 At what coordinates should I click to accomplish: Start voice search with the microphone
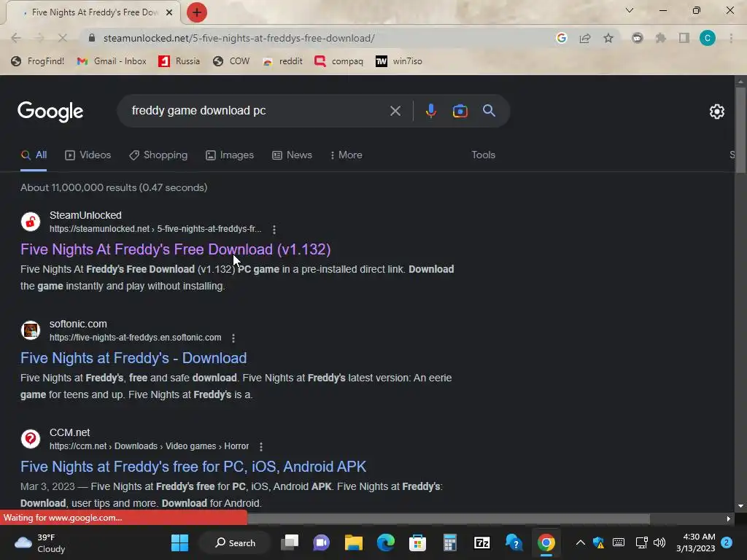click(430, 111)
